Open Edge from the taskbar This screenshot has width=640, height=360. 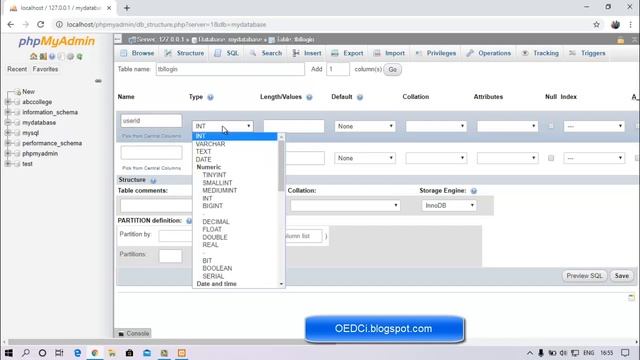point(78,353)
